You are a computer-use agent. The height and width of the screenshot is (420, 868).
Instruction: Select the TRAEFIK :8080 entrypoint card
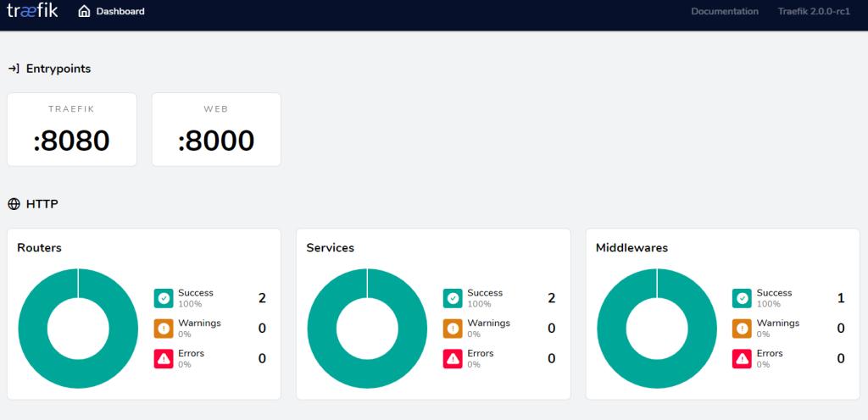click(x=72, y=130)
